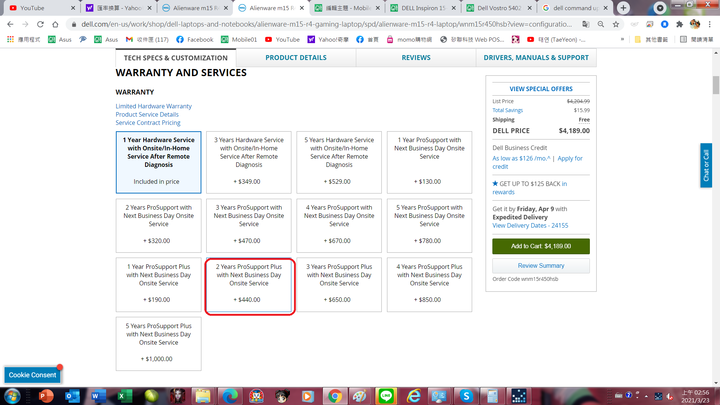
Task: Launch Outlook from taskbar
Action: [x=72, y=396]
